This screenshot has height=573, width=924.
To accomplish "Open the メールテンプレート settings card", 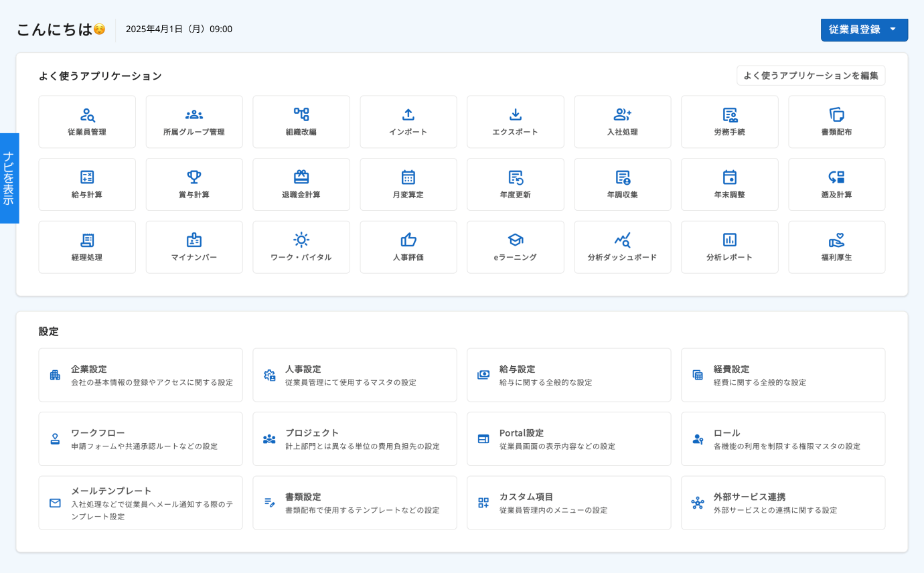I will coord(141,503).
